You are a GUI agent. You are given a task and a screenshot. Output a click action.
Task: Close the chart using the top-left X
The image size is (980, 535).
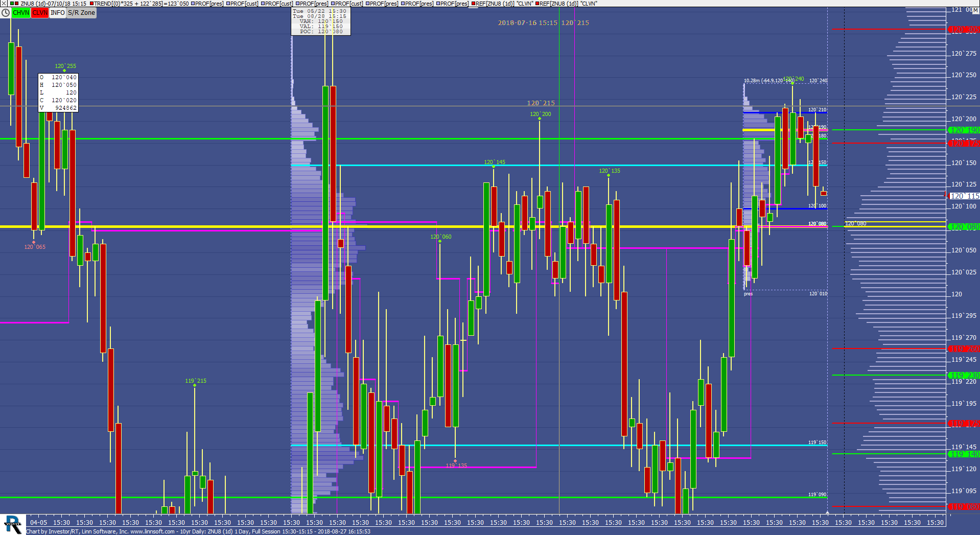pyautogui.click(x=3, y=3)
